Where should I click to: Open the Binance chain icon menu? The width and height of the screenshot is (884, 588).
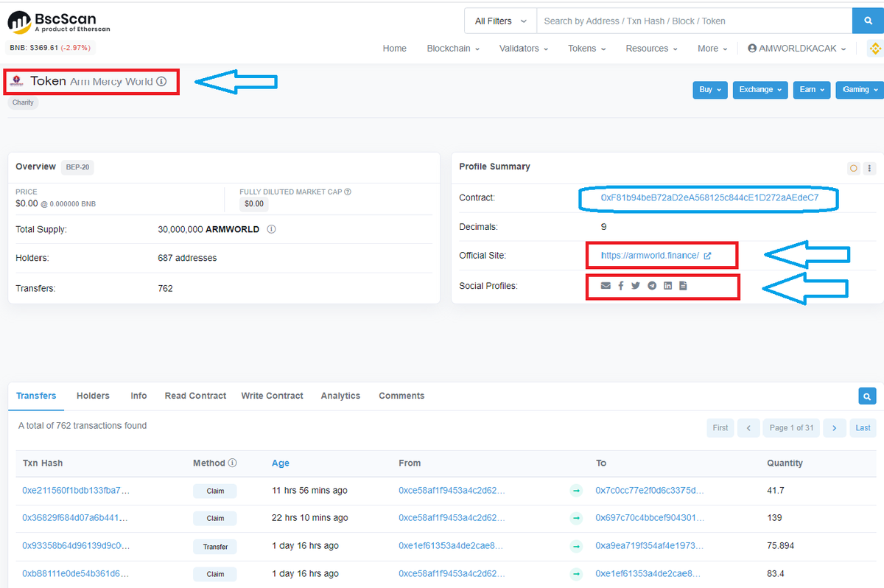point(875,49)
